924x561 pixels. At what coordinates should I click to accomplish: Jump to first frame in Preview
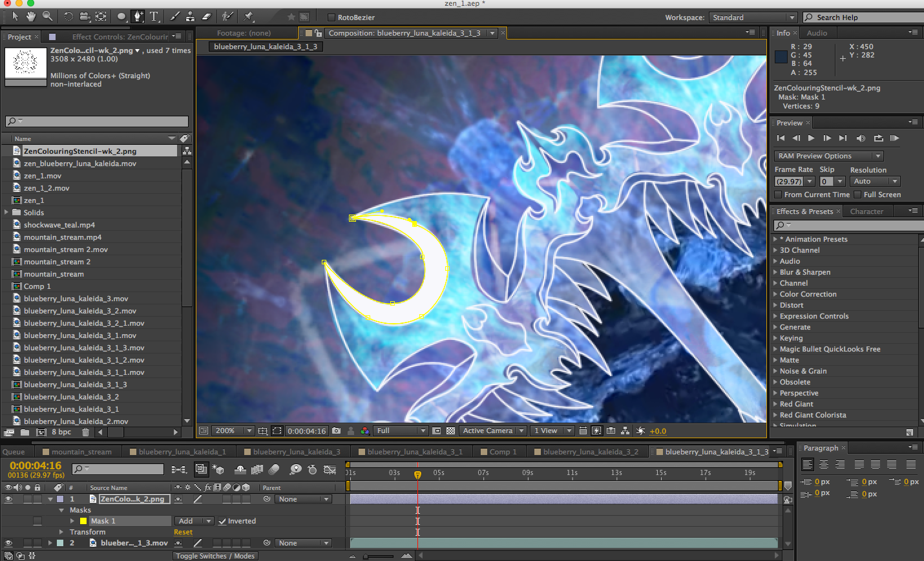coord(781,138)
